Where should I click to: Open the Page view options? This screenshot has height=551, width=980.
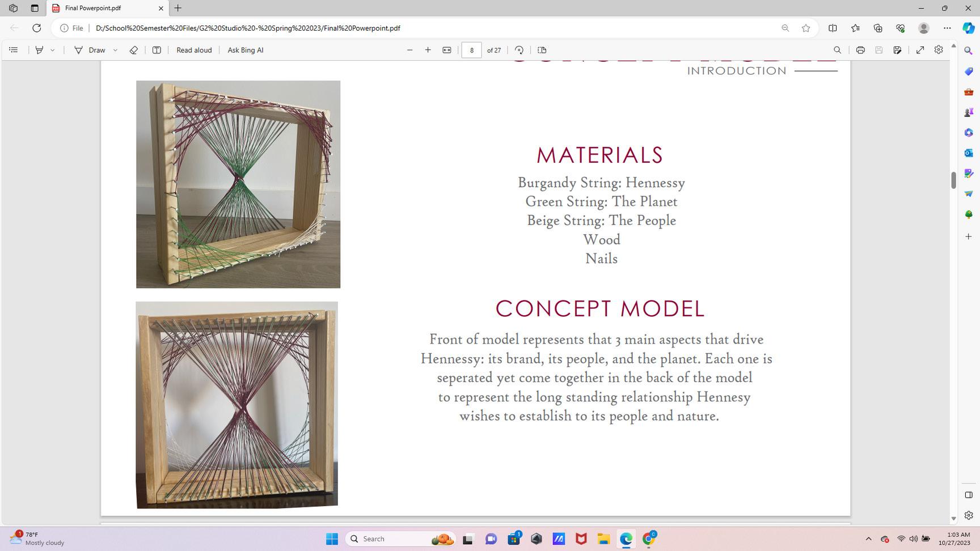coord(542,50)
